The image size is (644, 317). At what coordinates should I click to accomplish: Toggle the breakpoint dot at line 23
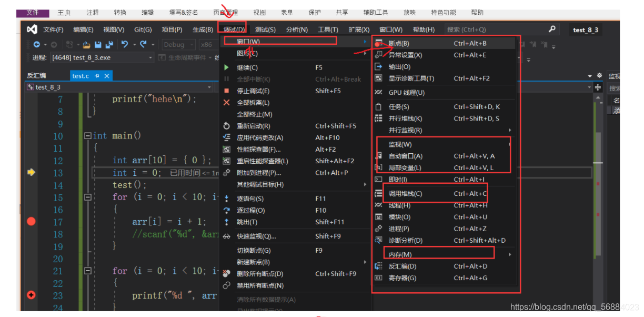[x=31, y=295]
